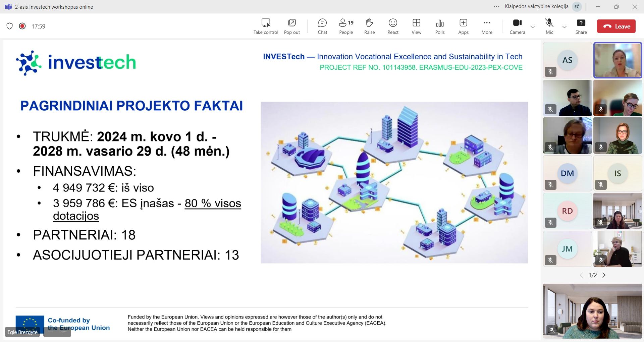Viewport: 644px width, 342px height.
Task: Pop out the shared content
Action: click(x=292, y=26)
